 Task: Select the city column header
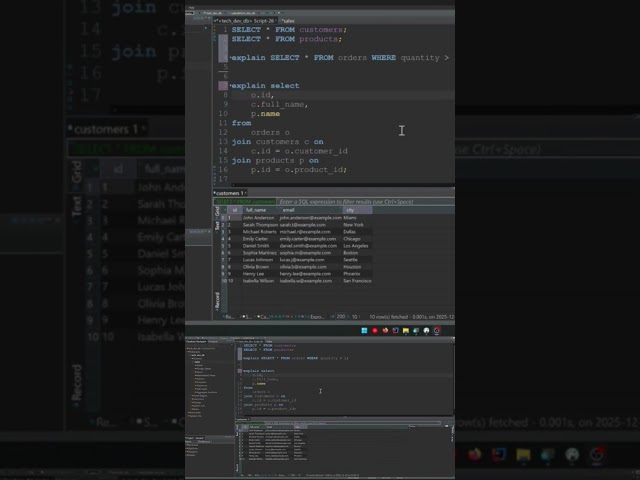point(358,210)
